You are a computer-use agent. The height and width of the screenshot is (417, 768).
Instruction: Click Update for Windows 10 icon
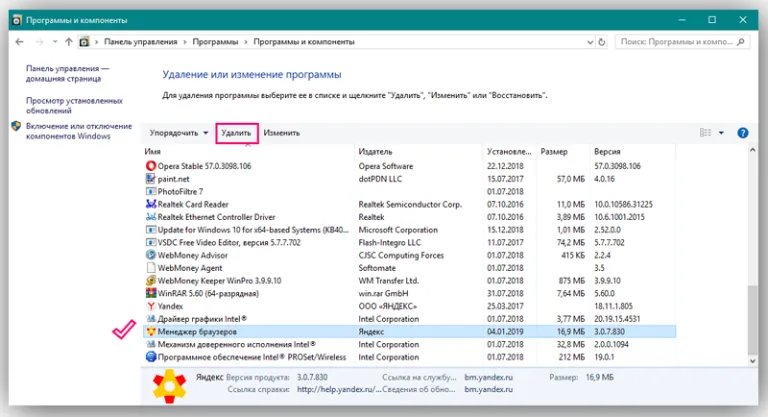pos(151,229)
